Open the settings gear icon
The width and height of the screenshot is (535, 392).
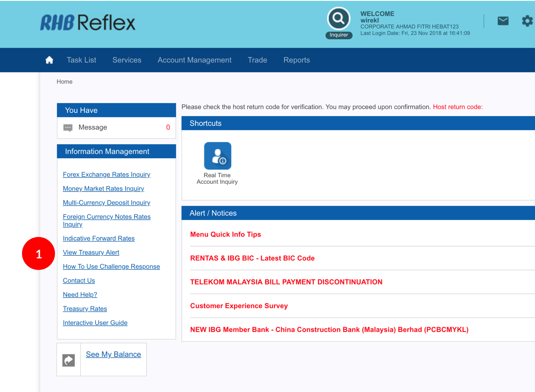click(x=527, y=21)
